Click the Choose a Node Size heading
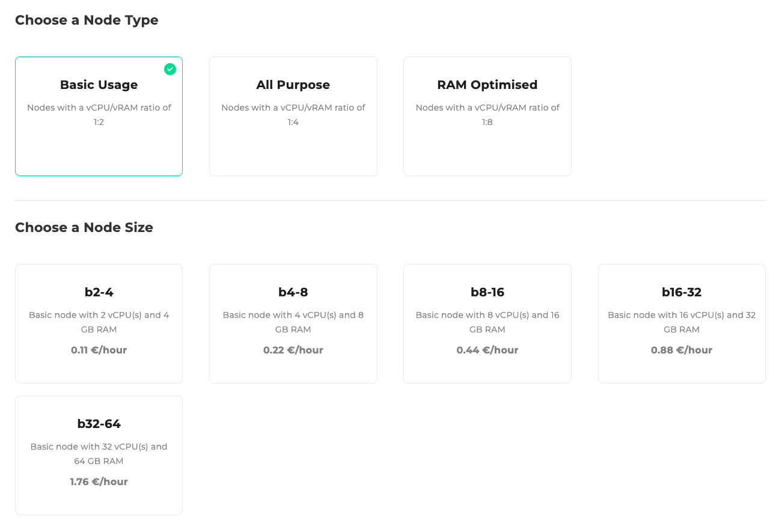The image size is (782, 532). click(x=84, y=227)
